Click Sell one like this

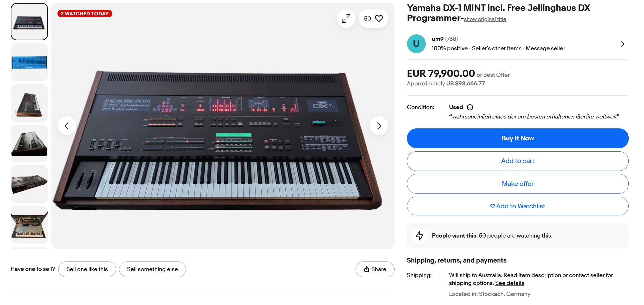[x=87, y=269]
